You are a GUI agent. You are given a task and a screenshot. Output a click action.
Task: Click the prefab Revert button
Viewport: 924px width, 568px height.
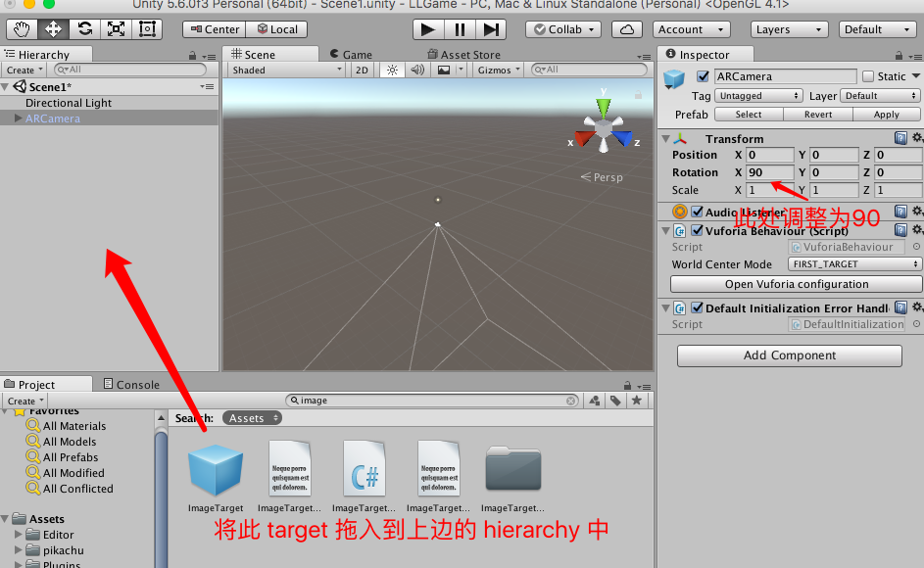point(818,115)
